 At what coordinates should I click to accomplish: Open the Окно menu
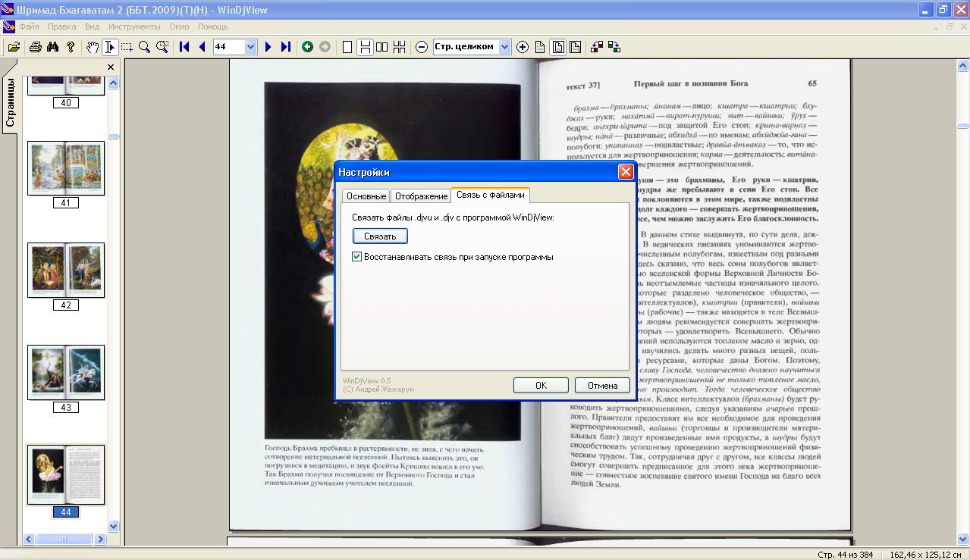click(x=180, y=27)
